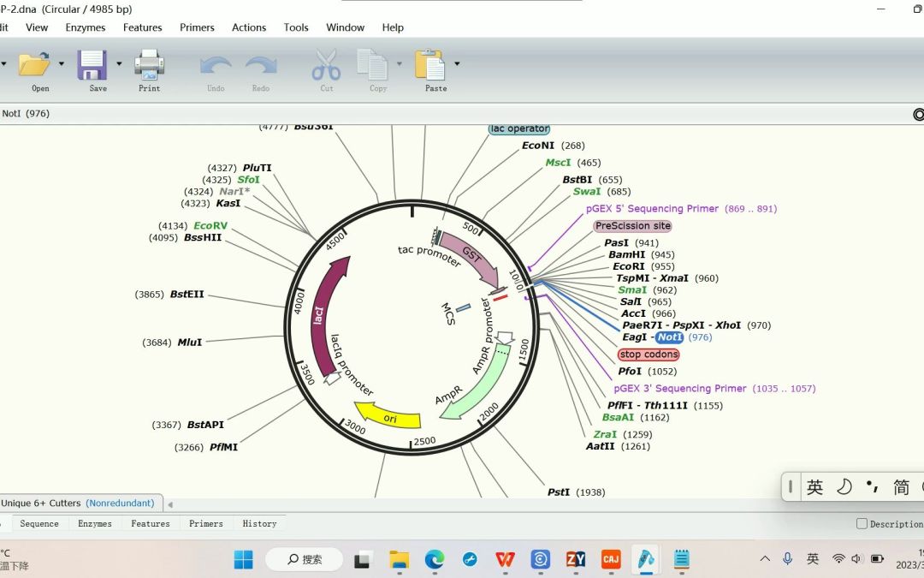This screenshot has width=924, height=578.
Task: Click the Open folder icon
Action: [x=34, y=64]
